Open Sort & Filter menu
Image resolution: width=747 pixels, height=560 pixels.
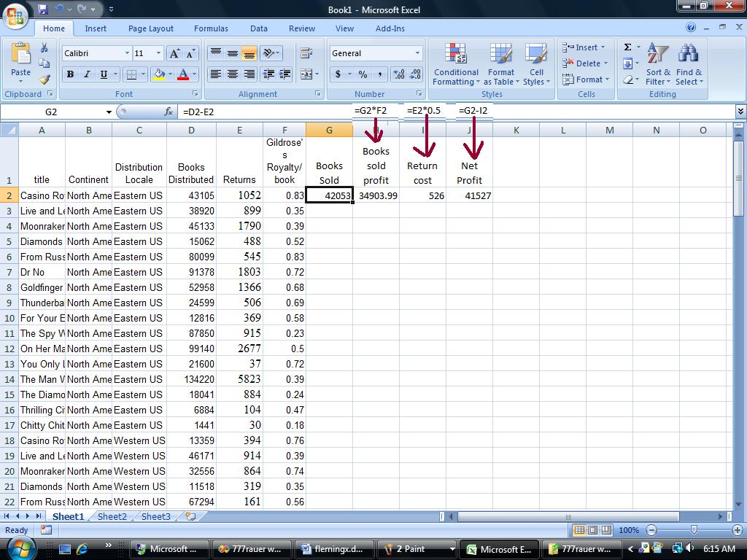658,64
